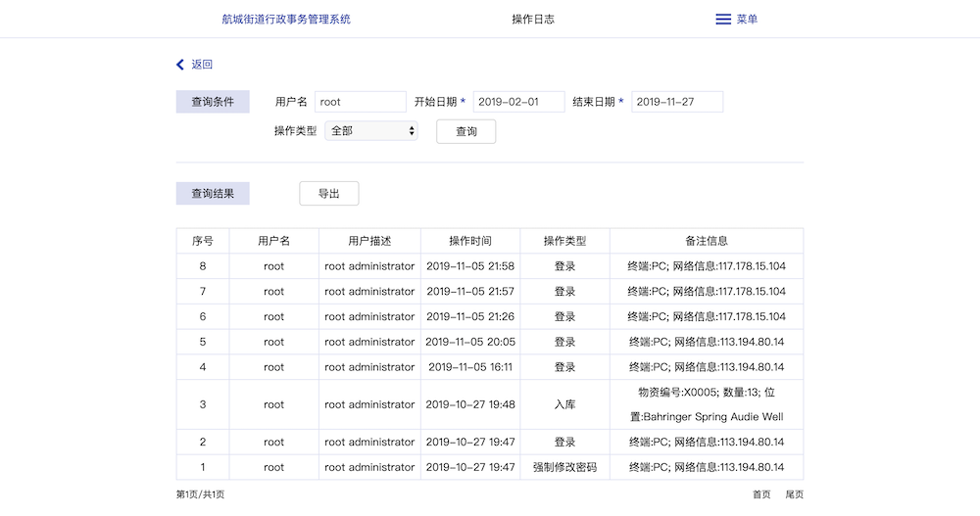Click the back chevron icon

(180, 65)
